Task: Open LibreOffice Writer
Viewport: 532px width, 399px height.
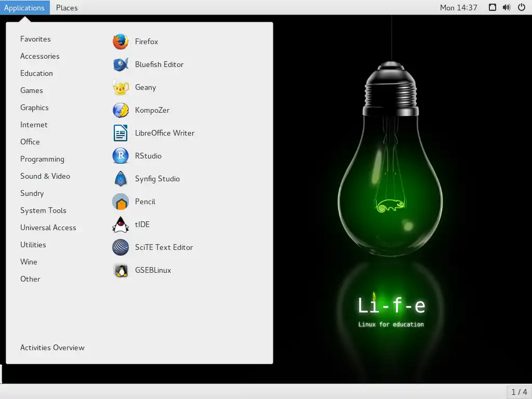Action: pos(164,133)
